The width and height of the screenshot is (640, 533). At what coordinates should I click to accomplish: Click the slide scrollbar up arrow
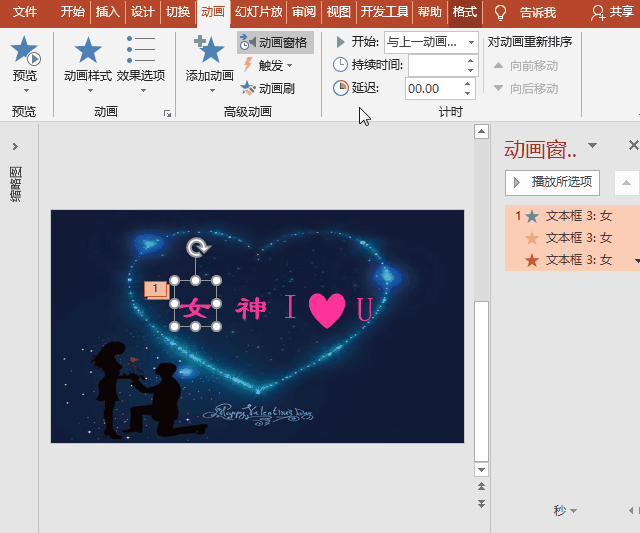[482, 131]
